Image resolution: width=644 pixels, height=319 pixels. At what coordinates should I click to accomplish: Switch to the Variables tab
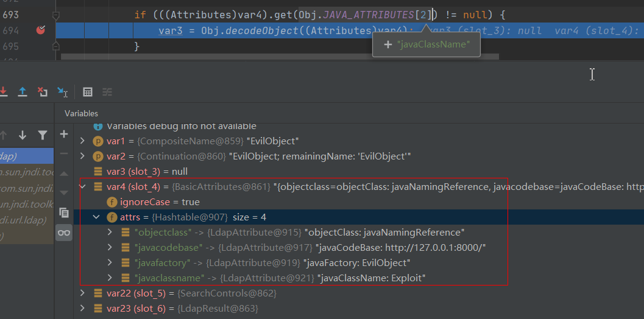click(81, 113)
